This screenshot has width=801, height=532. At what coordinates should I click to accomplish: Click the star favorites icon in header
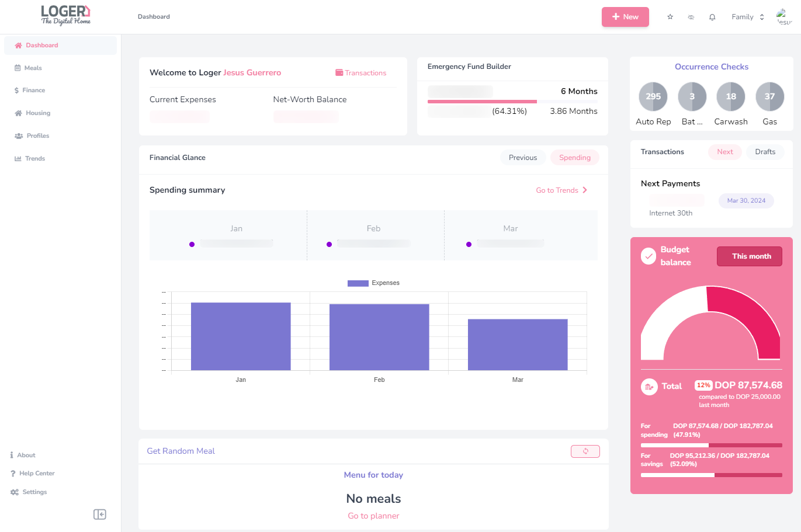click(670, 17)
